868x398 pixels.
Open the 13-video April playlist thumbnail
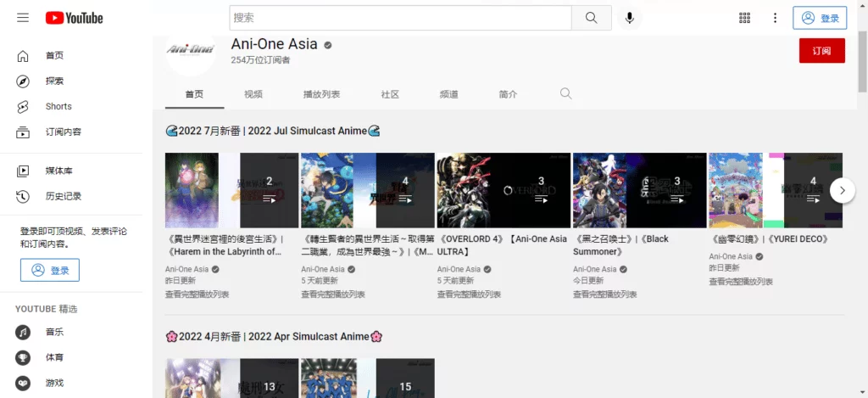232,378
